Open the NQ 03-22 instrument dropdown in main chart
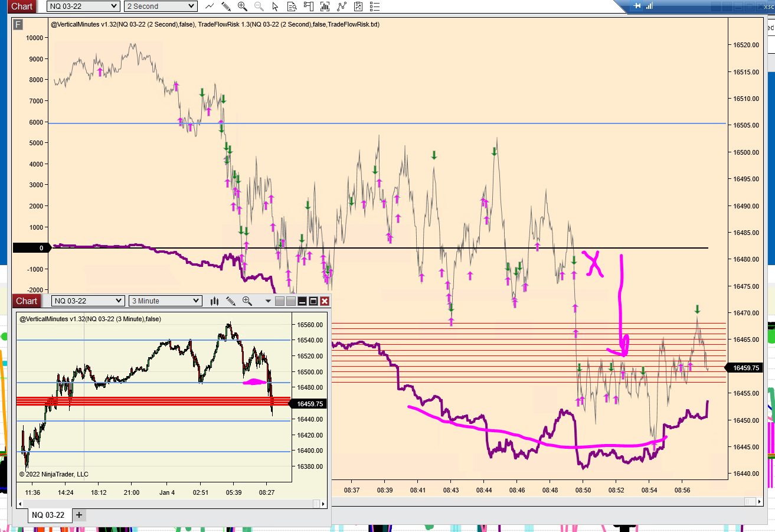The width and height of the screenshot is (775, 532). [x=83, y=6]
